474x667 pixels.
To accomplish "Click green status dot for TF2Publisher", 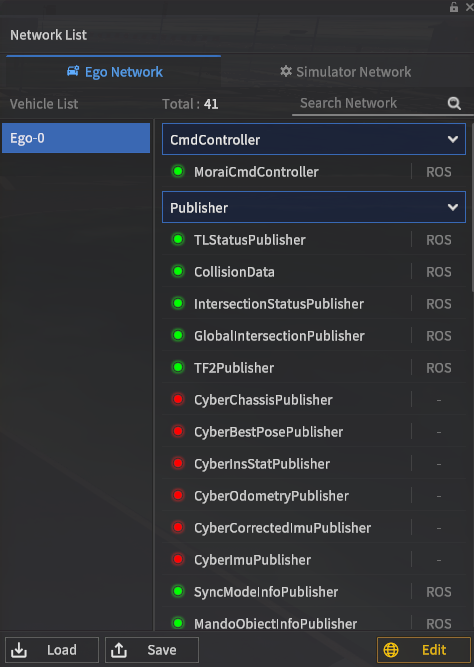I will (178, 367).
